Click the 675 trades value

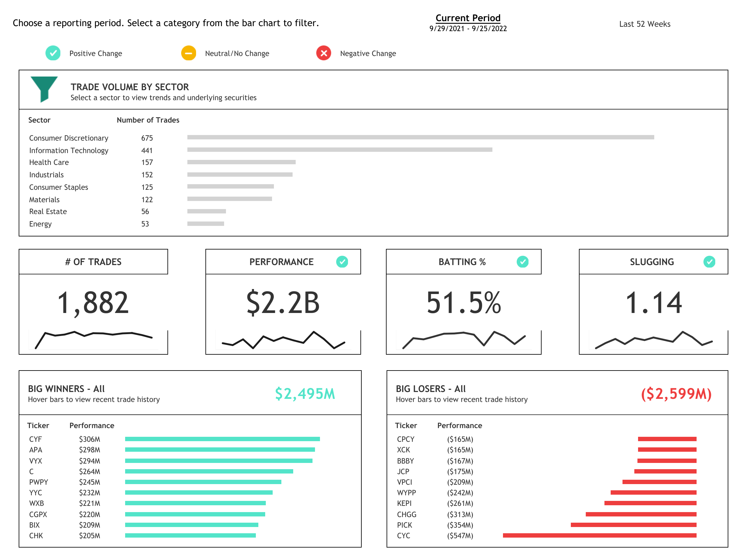(147, 138)
